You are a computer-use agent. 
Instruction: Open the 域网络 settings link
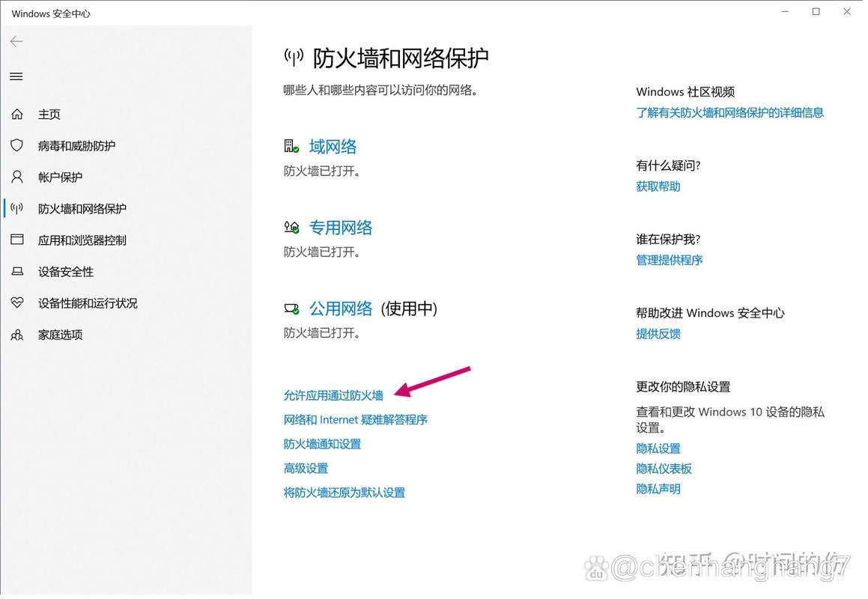pos(333,147)
